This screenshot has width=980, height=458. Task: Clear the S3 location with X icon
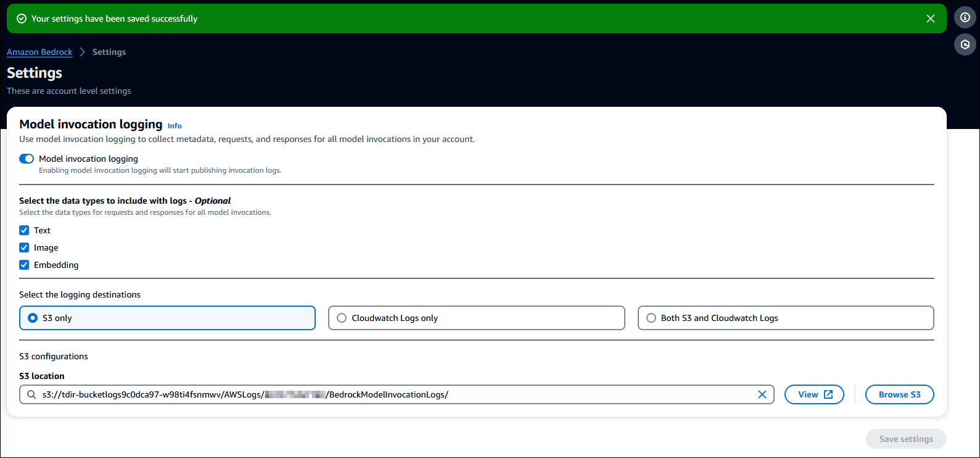click(x=762, y=394)
